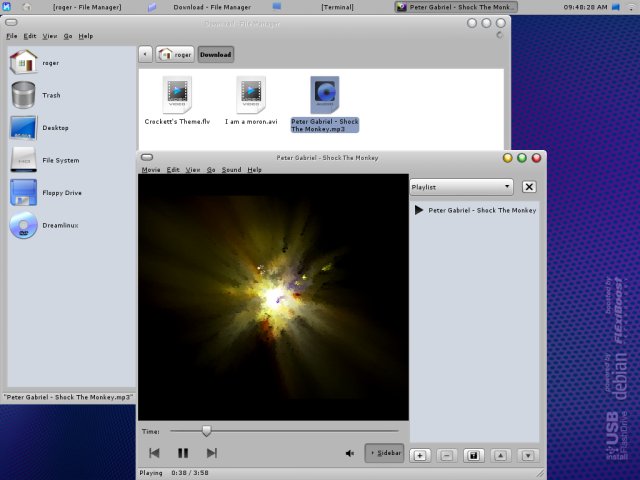Mute sound with the speaker icon

click(350, 453)
